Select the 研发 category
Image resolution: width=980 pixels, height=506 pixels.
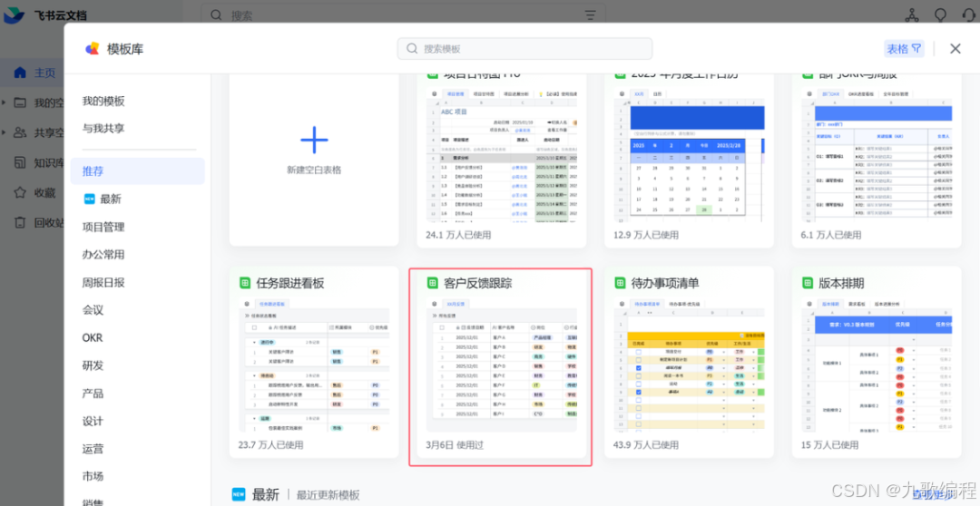(x=93, y=365)
